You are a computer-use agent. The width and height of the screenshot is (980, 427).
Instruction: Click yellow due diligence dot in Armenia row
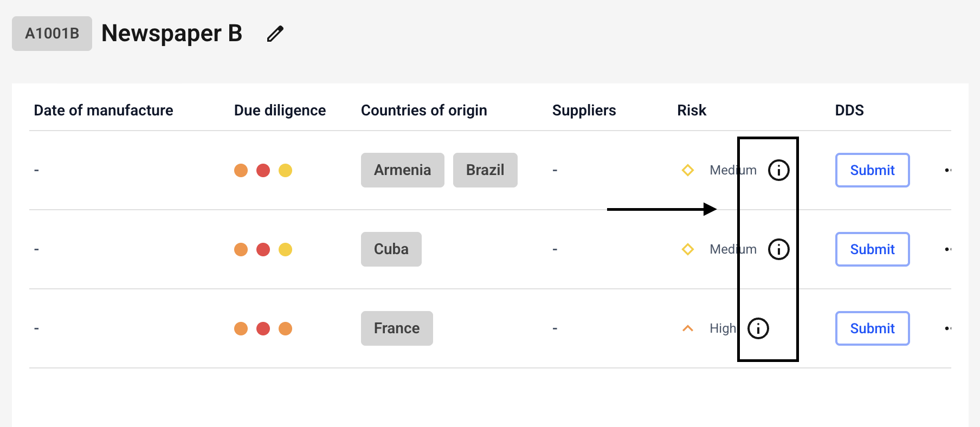pyautogui.click(x=285, y=170)
